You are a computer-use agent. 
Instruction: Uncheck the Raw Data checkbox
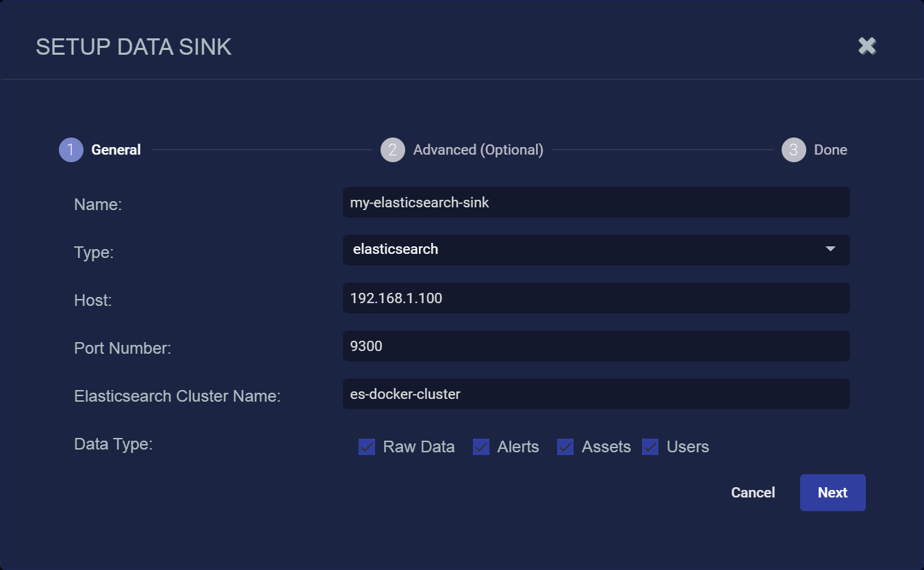(x=367, y=447)
